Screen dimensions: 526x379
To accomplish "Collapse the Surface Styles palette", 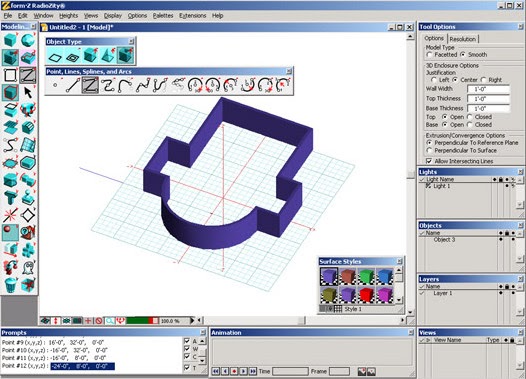I will pyautogui.click(x=399, y=261).
